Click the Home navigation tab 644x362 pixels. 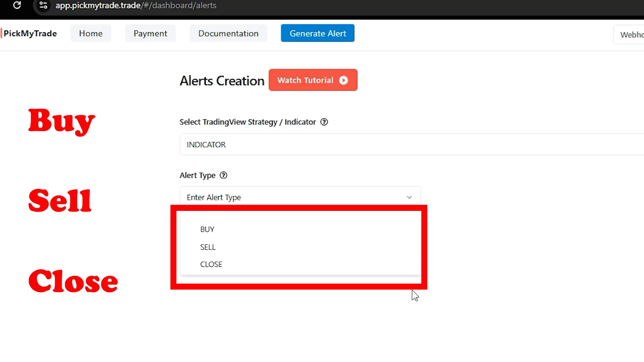pos(91,34)
